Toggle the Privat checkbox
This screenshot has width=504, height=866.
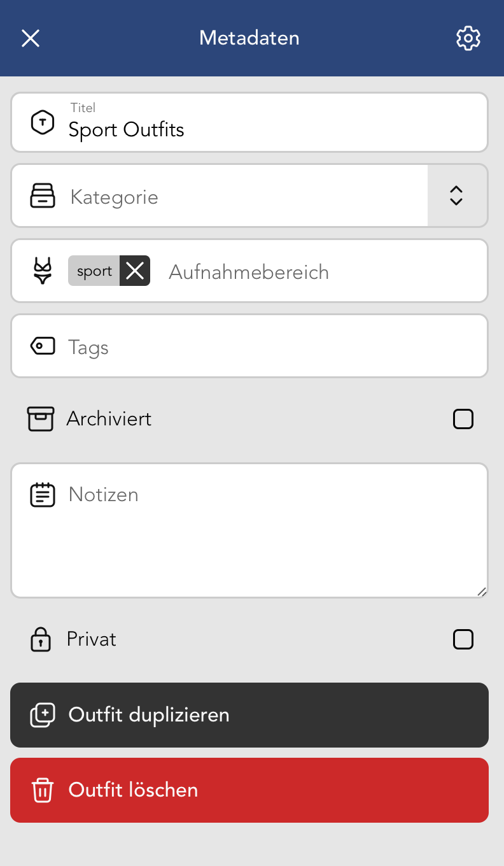[463, 639]
